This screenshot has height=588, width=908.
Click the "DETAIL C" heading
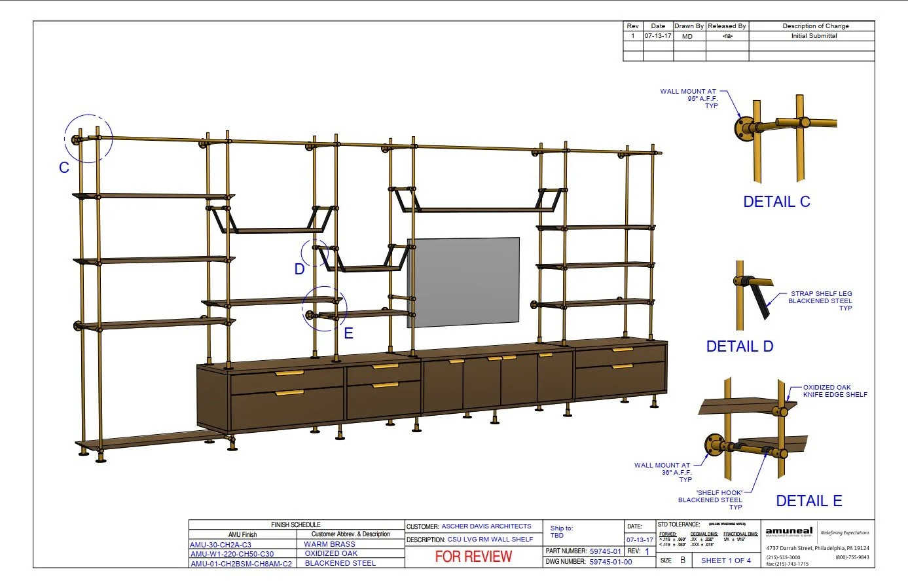click(776, 202)
